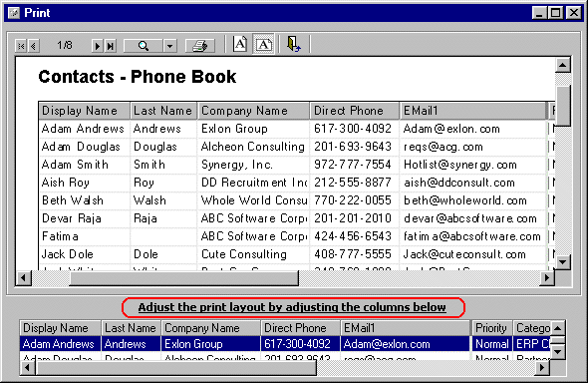Click the preview horizontal scrollbar left arrow

24,278
